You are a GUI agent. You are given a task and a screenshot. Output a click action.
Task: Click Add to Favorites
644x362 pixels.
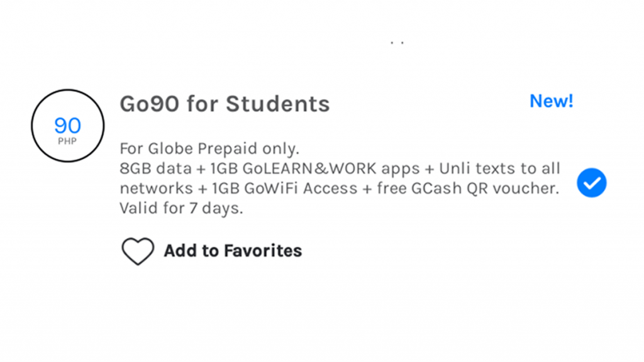click(232, 250)
